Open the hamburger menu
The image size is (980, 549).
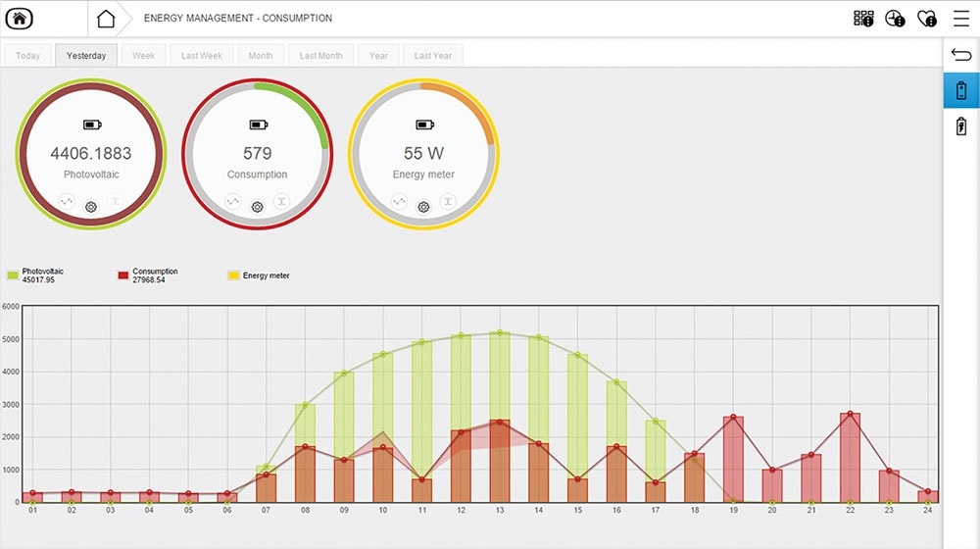coord(961,18)
